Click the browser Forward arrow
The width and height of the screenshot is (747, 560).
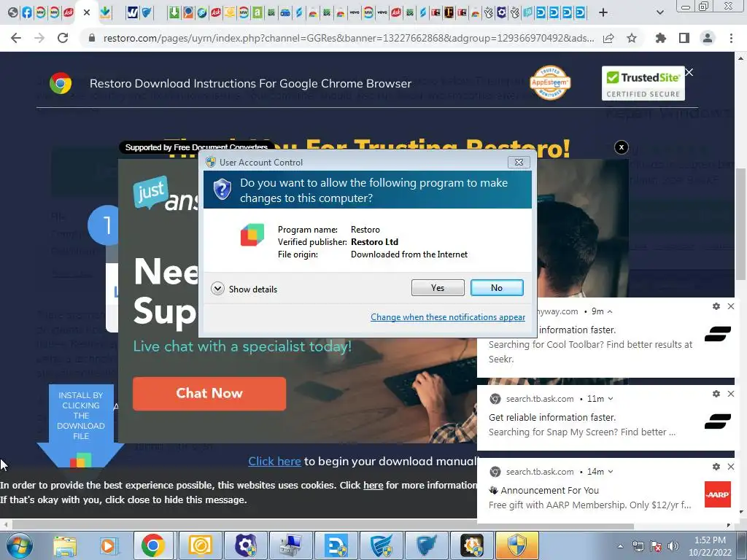[x=39, y=38]
